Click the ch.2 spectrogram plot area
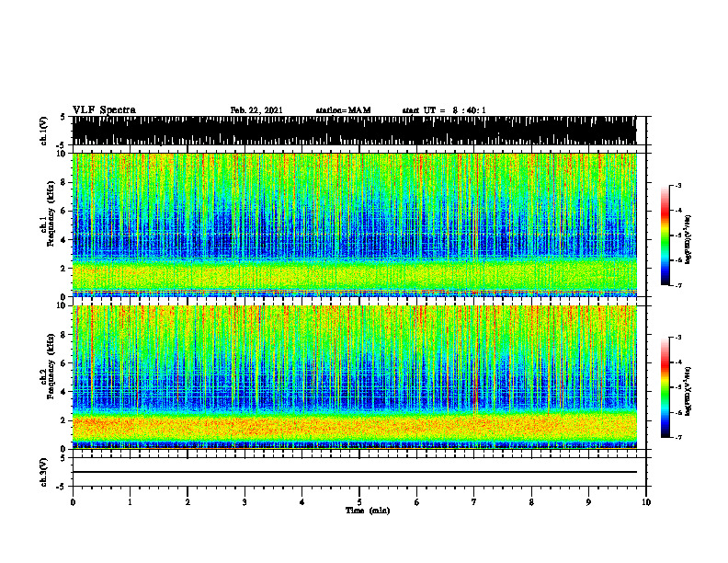Screen dimensions: 728x563 [354, 377]
